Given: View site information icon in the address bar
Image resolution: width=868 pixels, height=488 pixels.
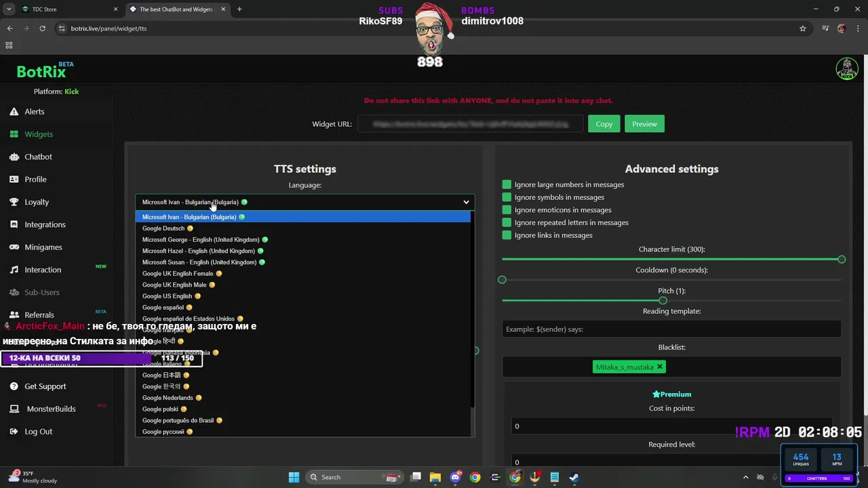Looking at the screenshot, I should click(x=62, y=28).
